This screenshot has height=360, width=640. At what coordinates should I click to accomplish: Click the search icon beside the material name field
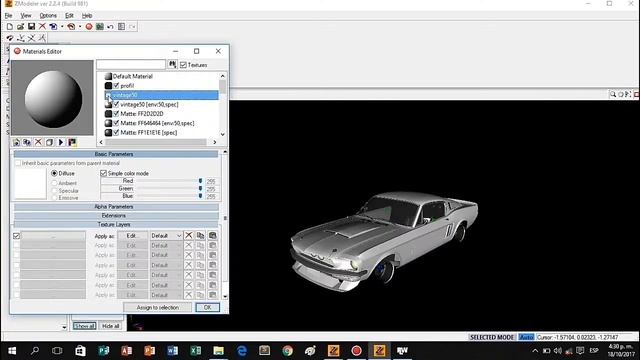(x=173, y=64)
